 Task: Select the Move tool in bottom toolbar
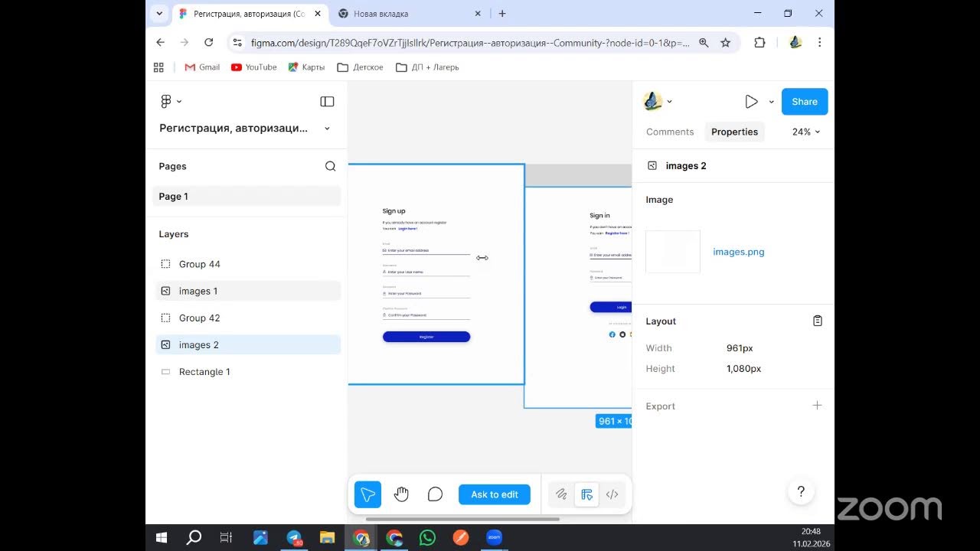pyautogui.click(x=367, y=494)
